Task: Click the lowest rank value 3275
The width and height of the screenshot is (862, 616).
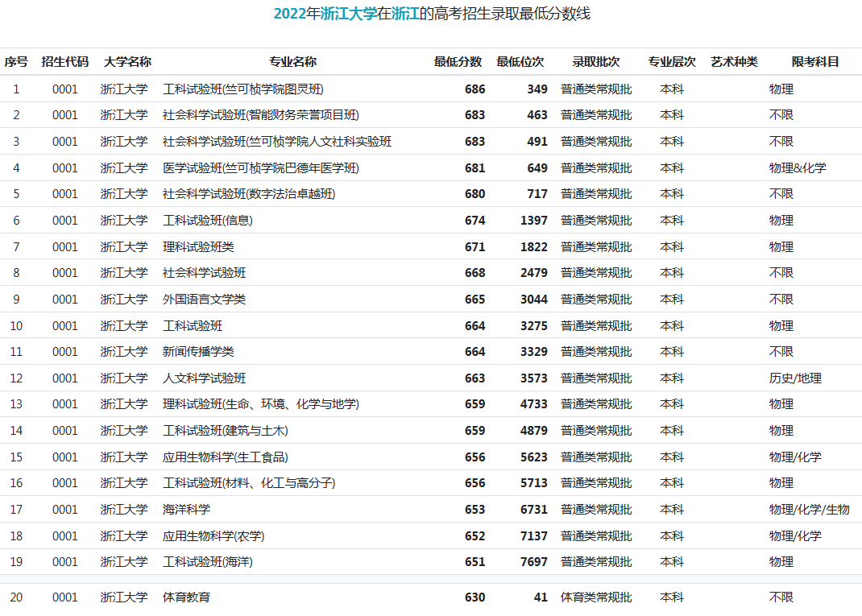Action: (534, 326)
